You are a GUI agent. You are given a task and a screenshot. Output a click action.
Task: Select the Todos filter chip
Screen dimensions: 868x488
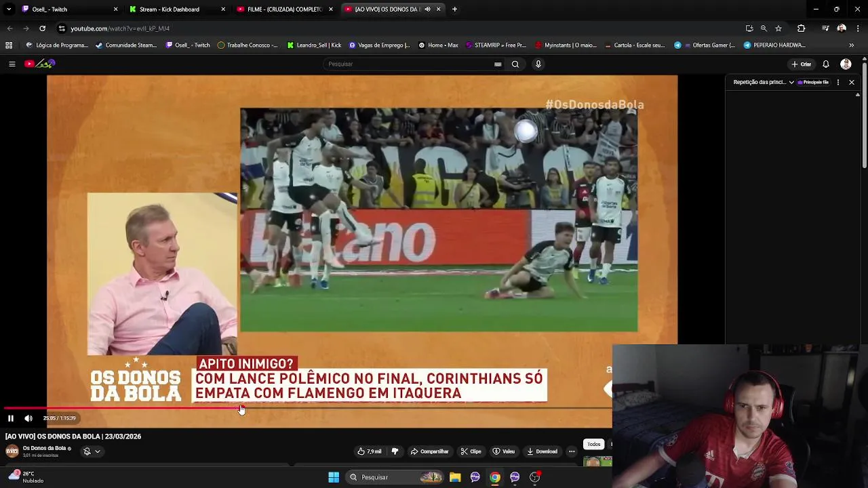[593, 445]
